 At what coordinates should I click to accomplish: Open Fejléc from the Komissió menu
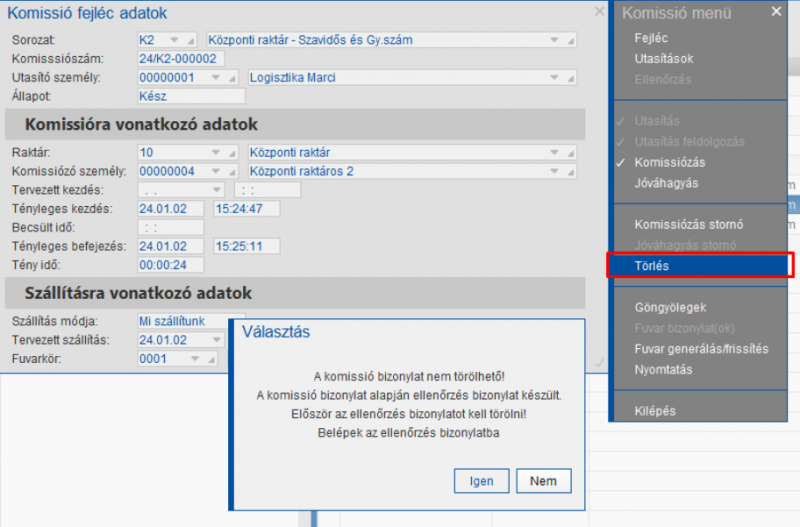[652, 38]
